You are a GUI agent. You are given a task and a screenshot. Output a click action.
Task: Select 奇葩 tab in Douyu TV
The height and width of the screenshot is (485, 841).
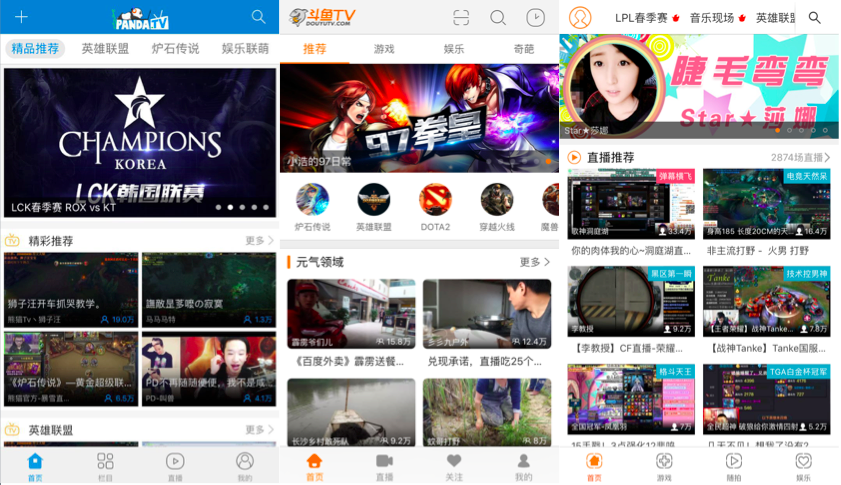pyautogui.click(x=523, y=49)
